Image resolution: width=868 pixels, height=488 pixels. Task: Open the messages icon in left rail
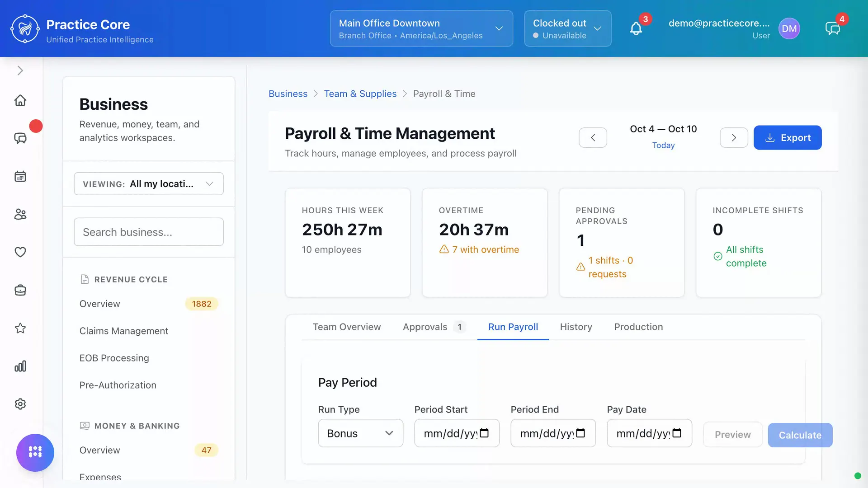click(x=20, y=138)
